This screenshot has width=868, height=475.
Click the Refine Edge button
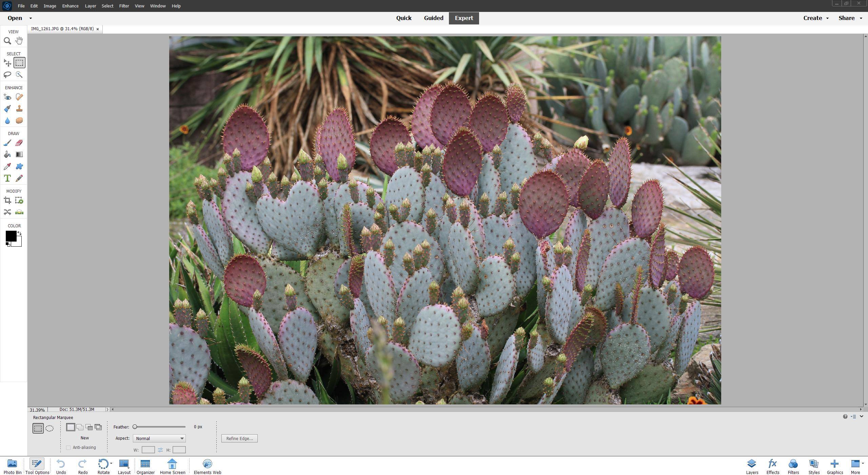[x=239, y=438]
